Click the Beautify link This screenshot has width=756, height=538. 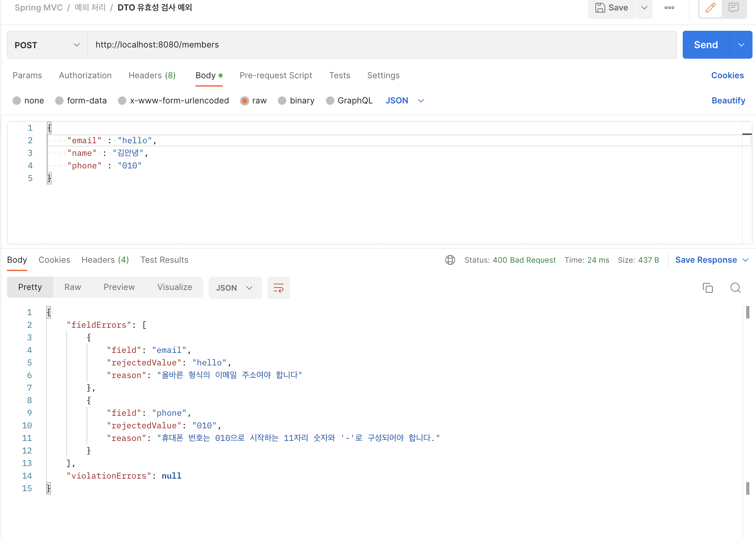(728, 101)
